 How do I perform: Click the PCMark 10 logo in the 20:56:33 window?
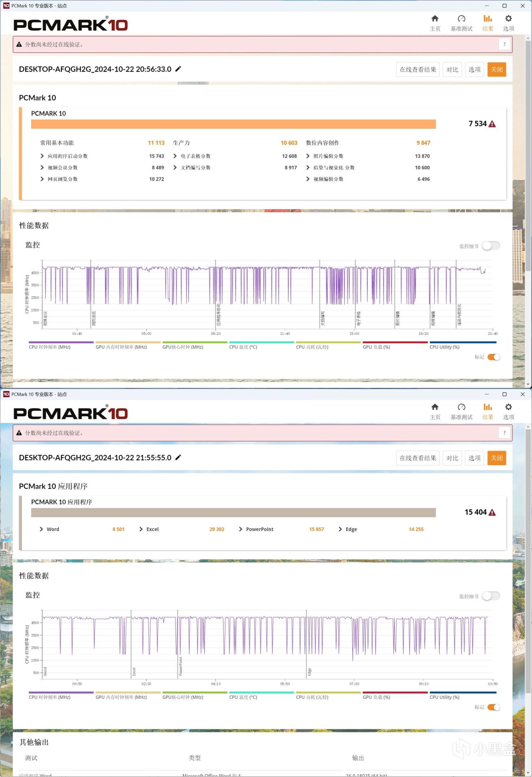tap(71, 25)
